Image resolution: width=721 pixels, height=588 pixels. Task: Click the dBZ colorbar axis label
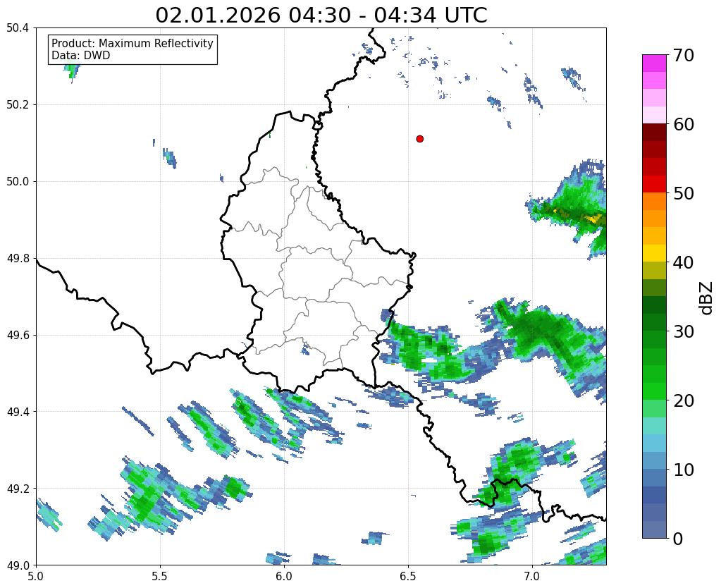[x=707, y=298]
